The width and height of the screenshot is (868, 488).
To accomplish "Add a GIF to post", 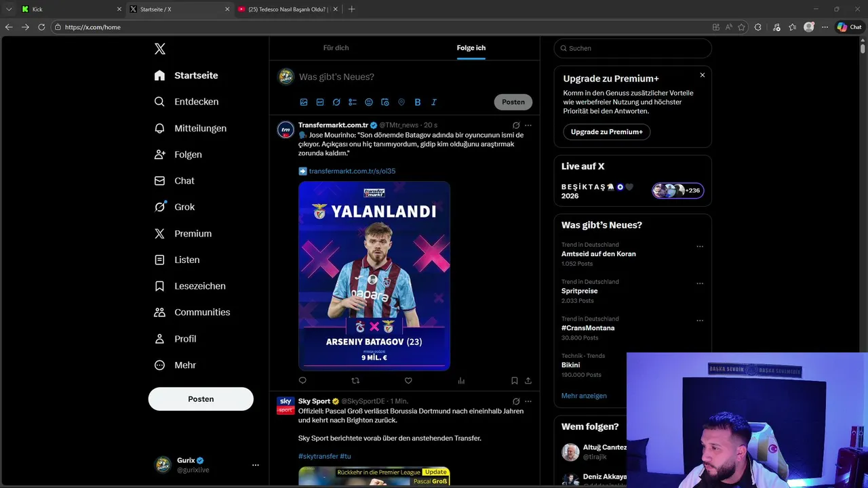I will (x=320, y=102).
